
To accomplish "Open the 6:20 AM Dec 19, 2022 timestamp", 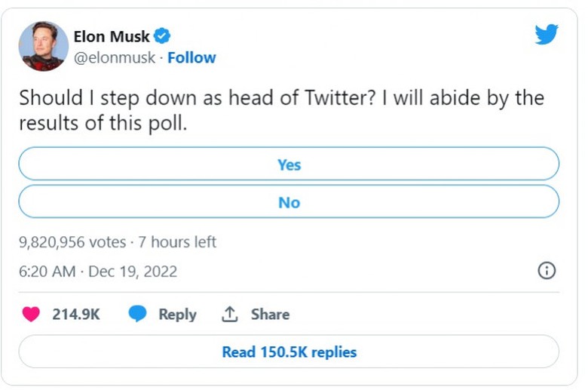I will click(x=98, y=272).
